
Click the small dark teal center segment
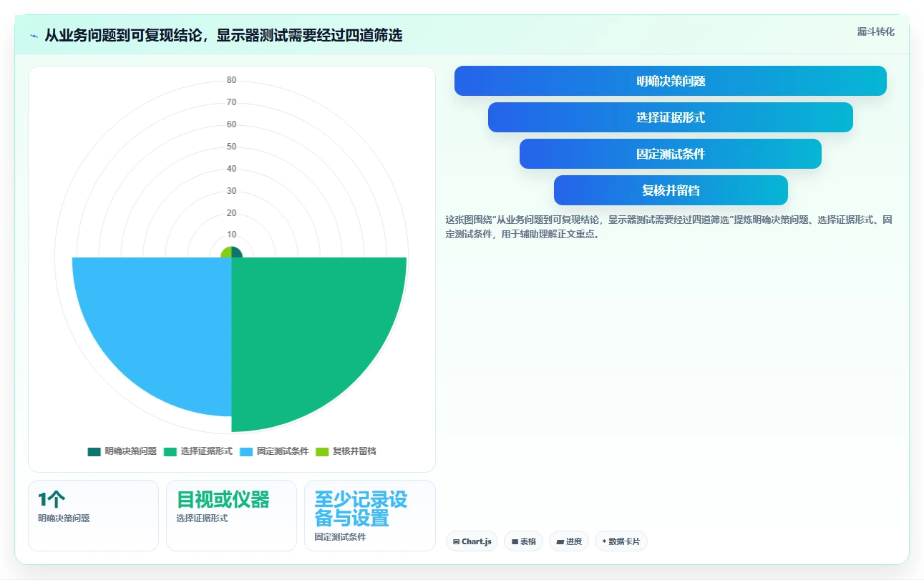coord(237,252)
